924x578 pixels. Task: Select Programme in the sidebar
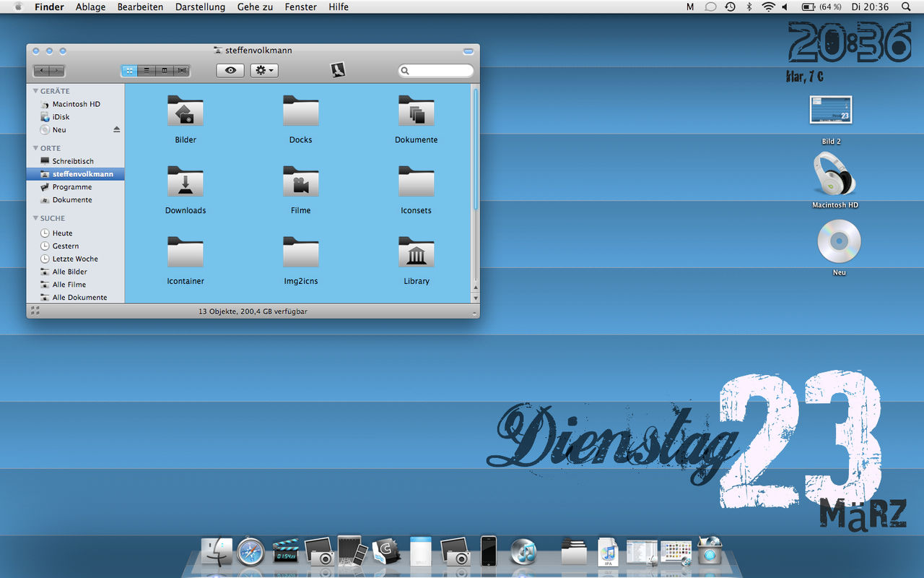pyautogui.click(x=75, y=187)
